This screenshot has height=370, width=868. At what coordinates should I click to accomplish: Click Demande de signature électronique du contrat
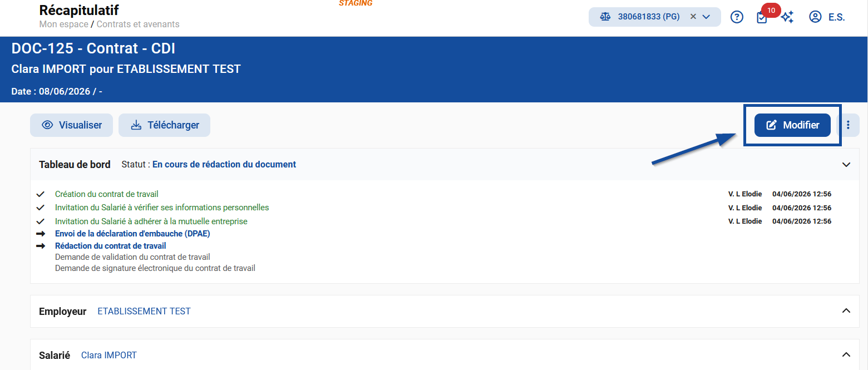tap(155, 268)
